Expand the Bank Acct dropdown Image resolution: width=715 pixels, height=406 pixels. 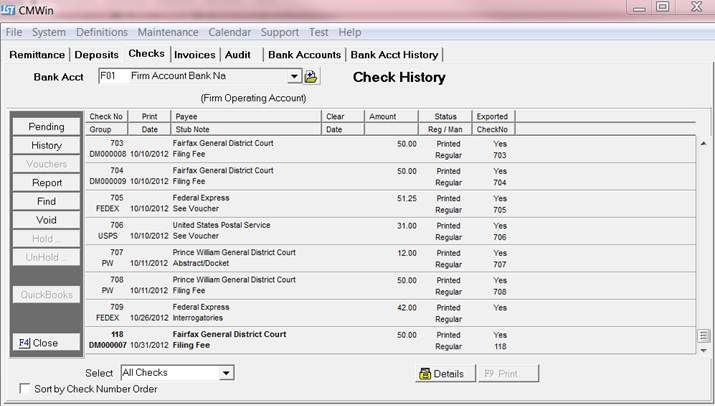pos(294,77)
